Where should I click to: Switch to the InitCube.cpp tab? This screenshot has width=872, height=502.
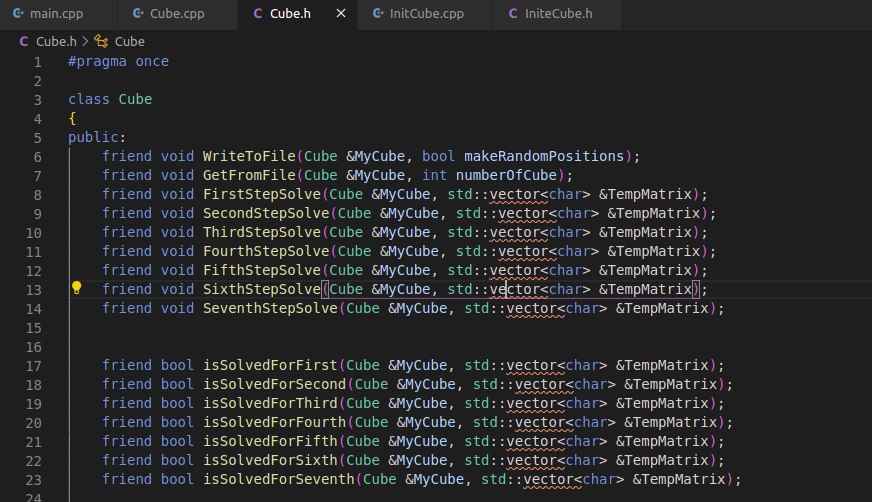425,14
